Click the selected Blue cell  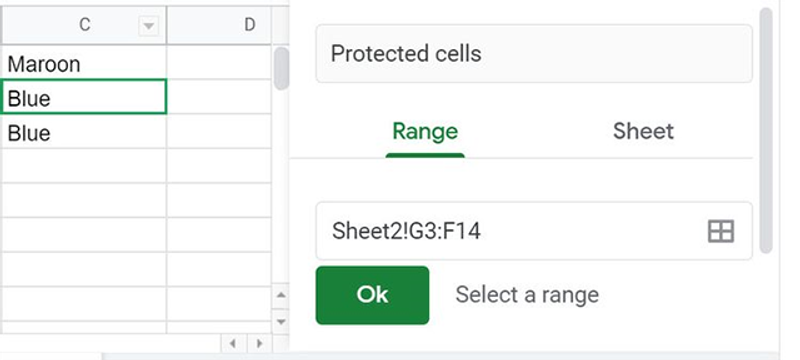[x=83, y=96]
